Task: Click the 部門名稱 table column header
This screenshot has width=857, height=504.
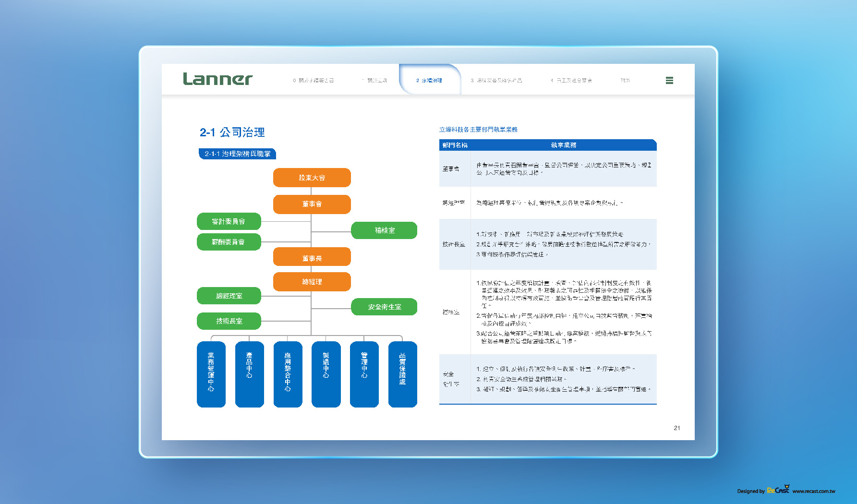Action: [x=455, y=145]
